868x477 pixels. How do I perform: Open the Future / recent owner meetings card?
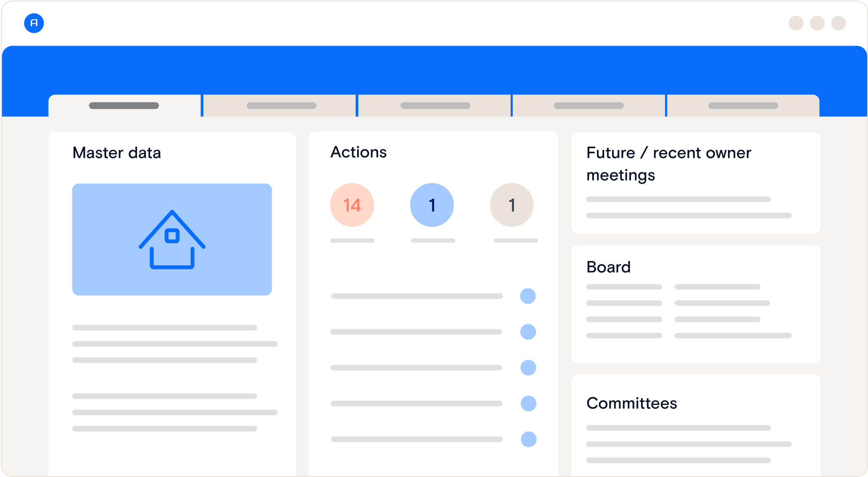click(668, 164)
